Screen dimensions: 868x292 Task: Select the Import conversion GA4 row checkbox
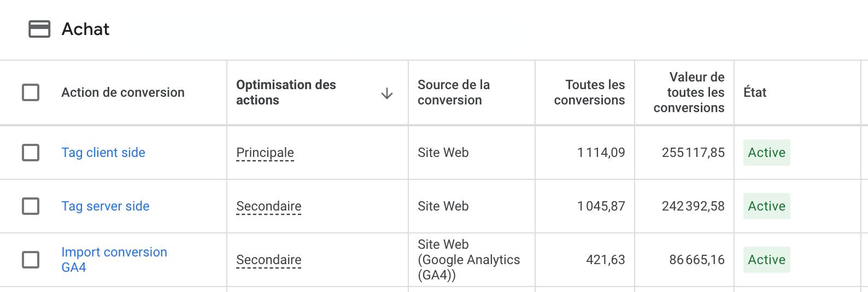click(31, 260)
